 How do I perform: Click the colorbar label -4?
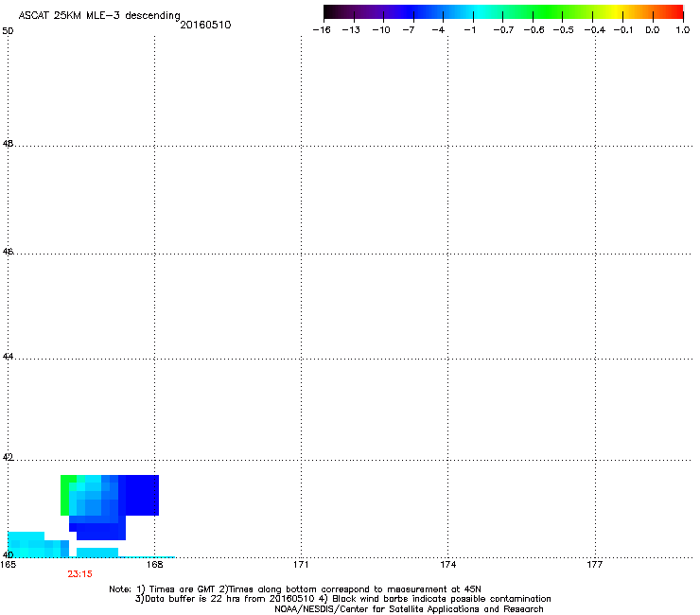438,30
